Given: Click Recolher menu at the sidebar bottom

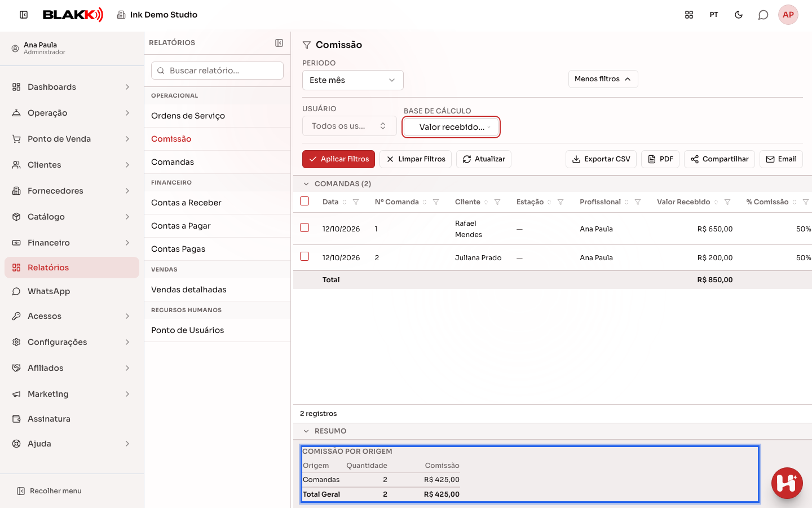Looking at the screenshot, I should [49, 491].
